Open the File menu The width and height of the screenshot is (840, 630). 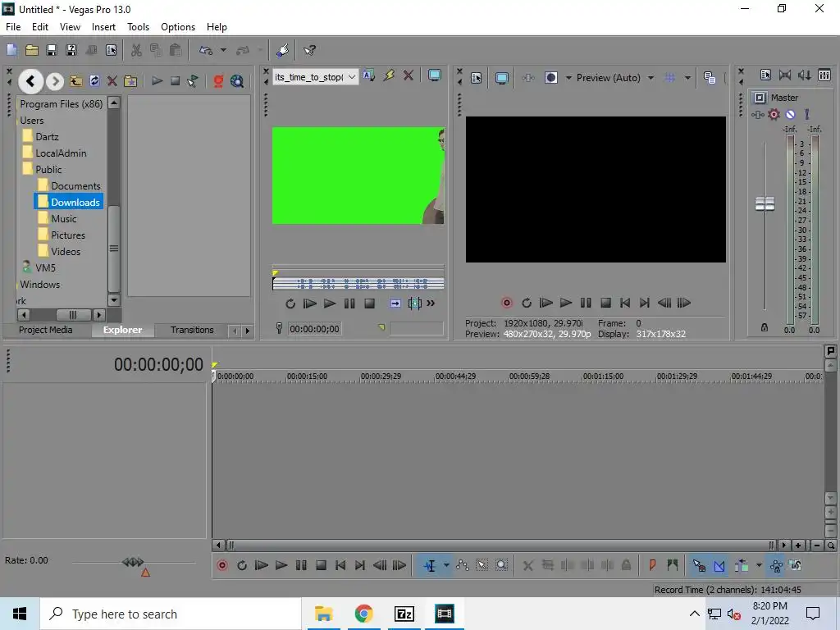(x=13, y=27)
